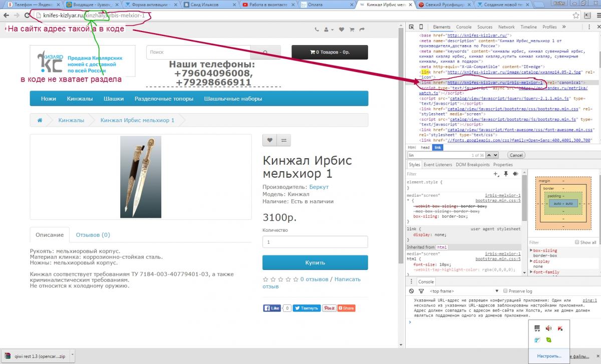This screenshot has height=364, width=601.
Task: Check the Show all checkbox
Action: pyautogui.click(x=576, y=242)
